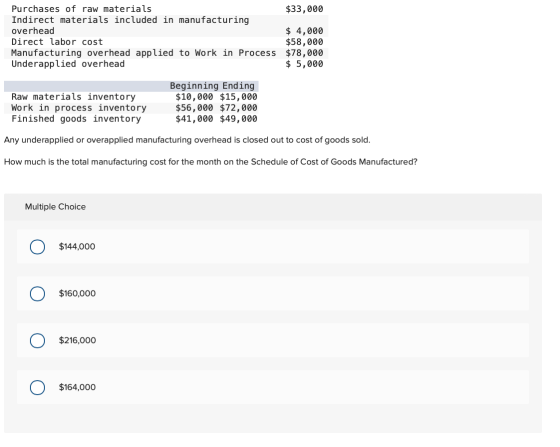The height and width of the screenshot is (447, 560).
Task: Click the $ 5,000 underapplied value
Action: (x=304, y=64)
